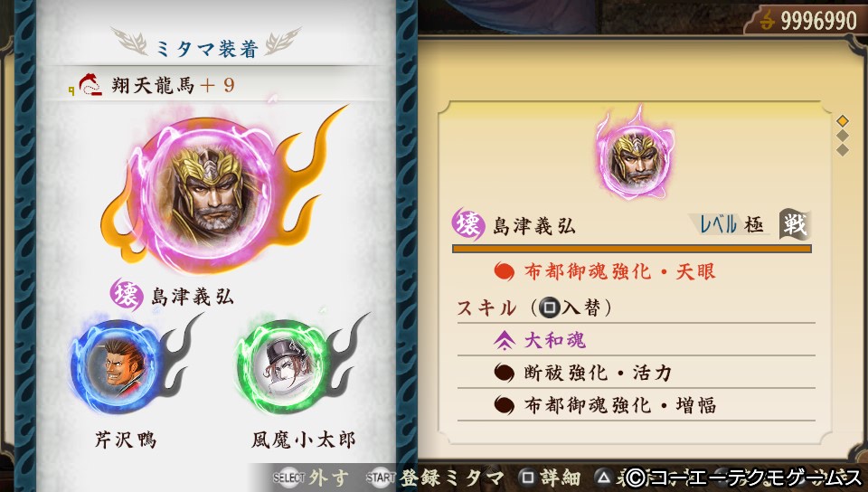Viewport: 868px width, 492px height.
Task: Click the 戦 flag icon beside level
Action: [795, 224]
